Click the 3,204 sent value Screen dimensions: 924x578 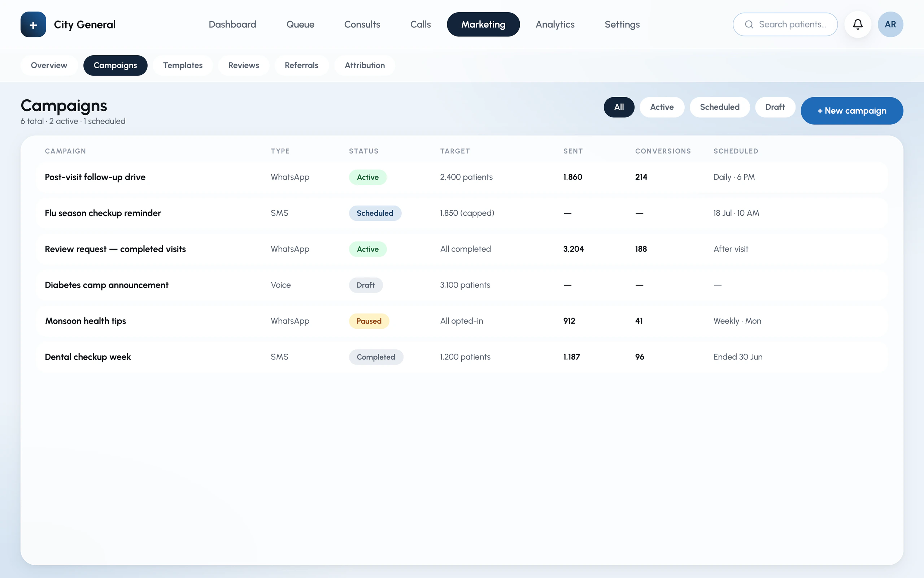[x=573, y=249]
